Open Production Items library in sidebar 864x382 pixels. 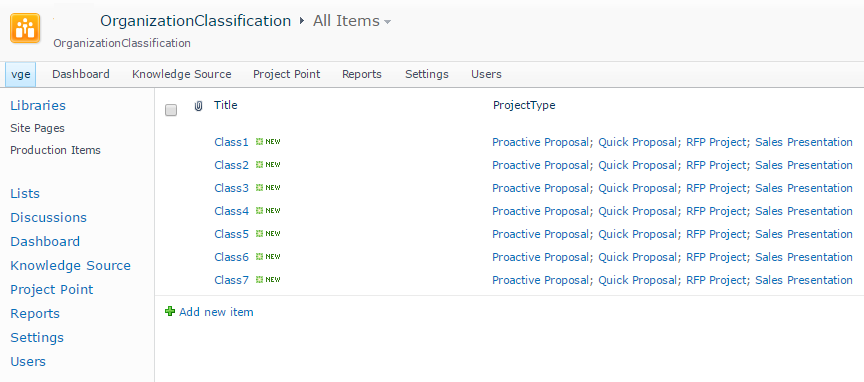pyautogui.click(x=56, y=150)
